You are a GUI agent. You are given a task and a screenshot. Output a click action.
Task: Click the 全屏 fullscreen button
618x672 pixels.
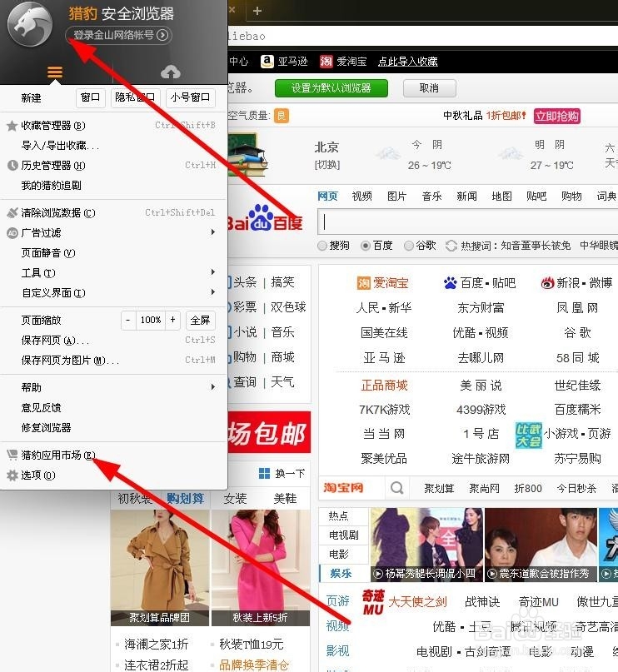[200, 320]
